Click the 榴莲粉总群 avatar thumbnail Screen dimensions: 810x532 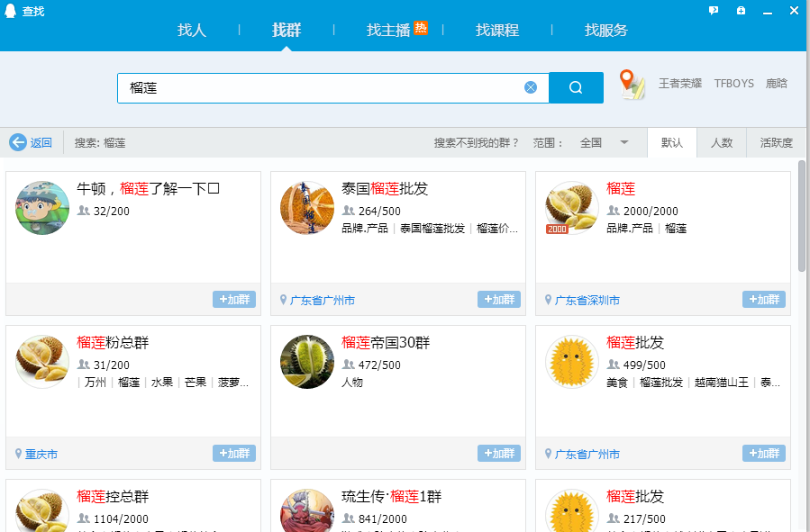[x=41, y=360]
